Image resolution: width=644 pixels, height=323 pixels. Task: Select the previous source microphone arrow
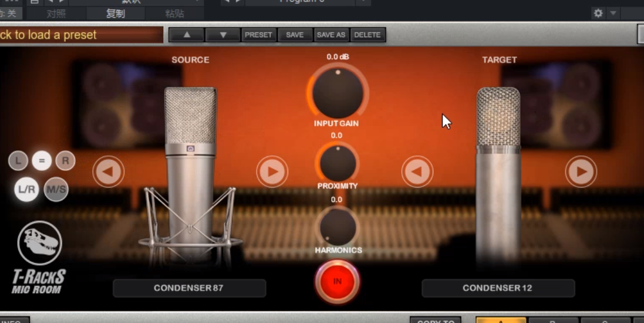click(x=108, y=172)
